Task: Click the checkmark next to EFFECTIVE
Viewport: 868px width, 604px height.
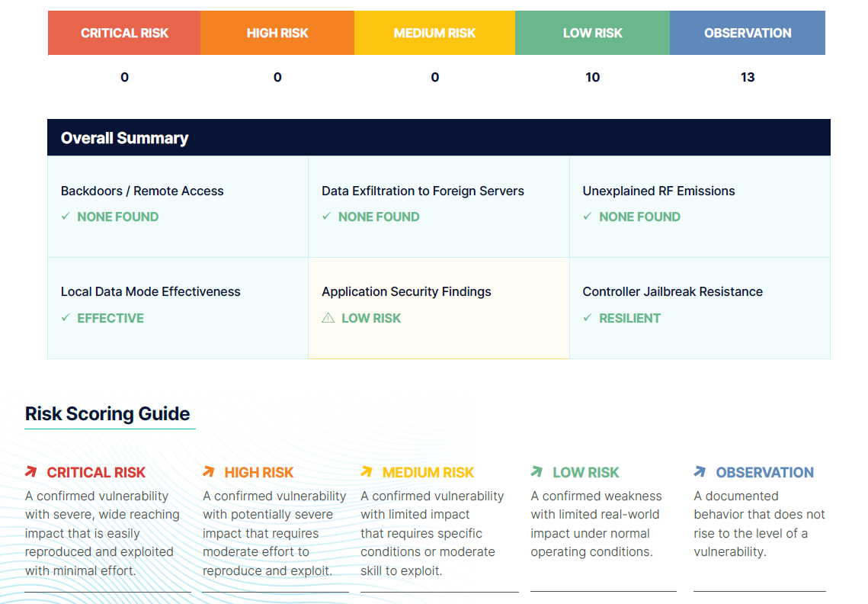Action: (x=66, y=317)
